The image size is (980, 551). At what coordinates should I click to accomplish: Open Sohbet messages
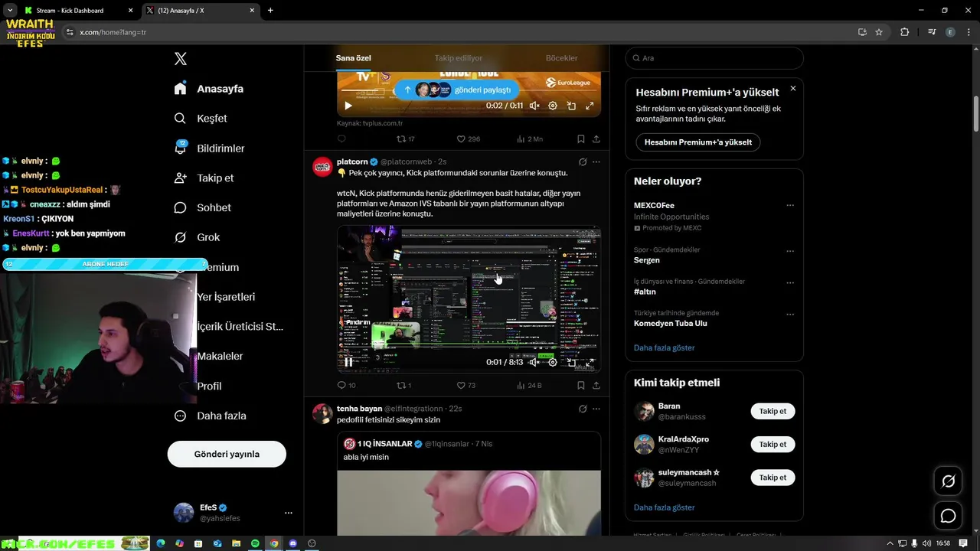(x=202, y=207)
